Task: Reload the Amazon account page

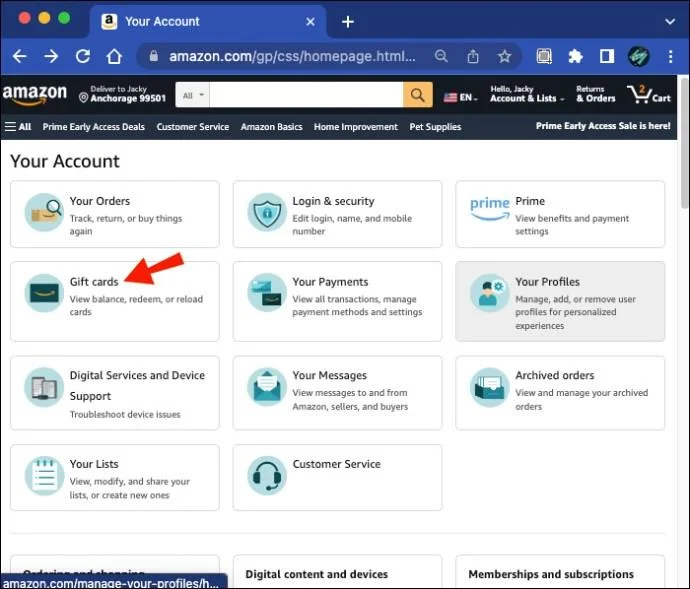Action: point(83,56)
